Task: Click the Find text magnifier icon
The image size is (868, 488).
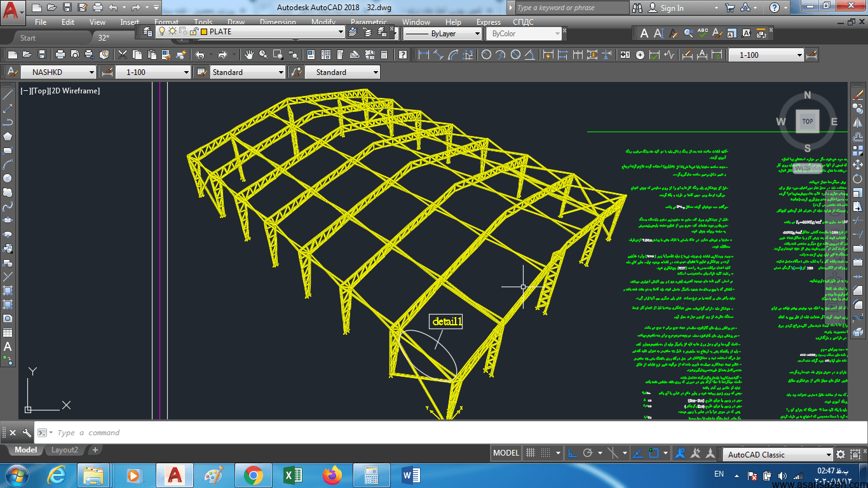Action: (688, 33)
